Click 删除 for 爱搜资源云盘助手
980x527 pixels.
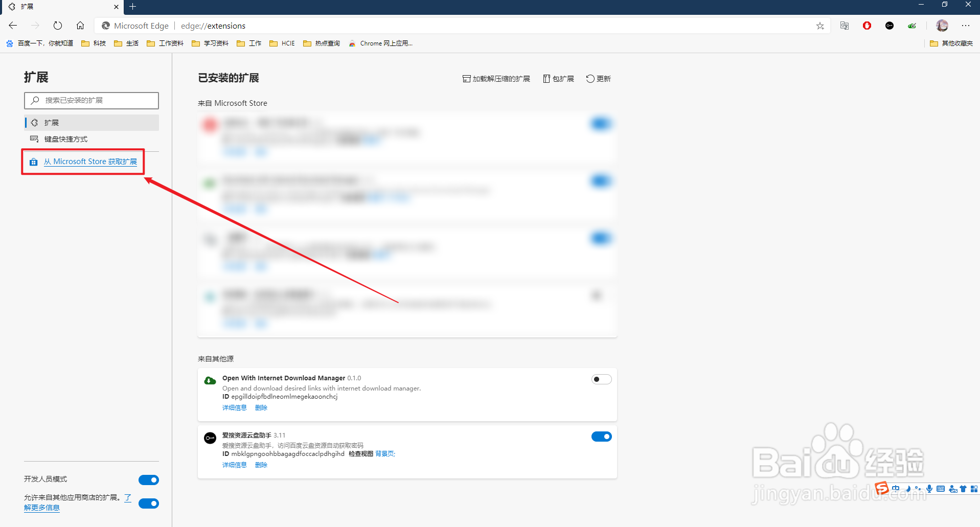(261, 465)
